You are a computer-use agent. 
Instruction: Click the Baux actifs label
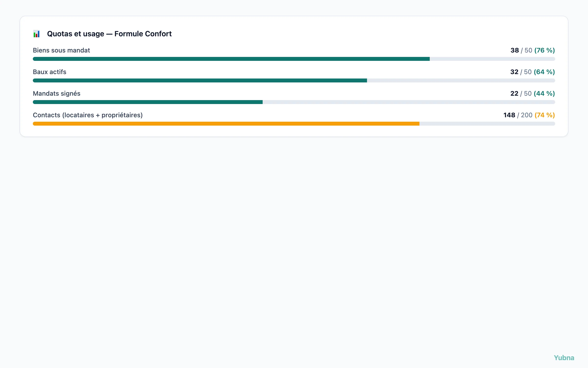tap(49, 72)
